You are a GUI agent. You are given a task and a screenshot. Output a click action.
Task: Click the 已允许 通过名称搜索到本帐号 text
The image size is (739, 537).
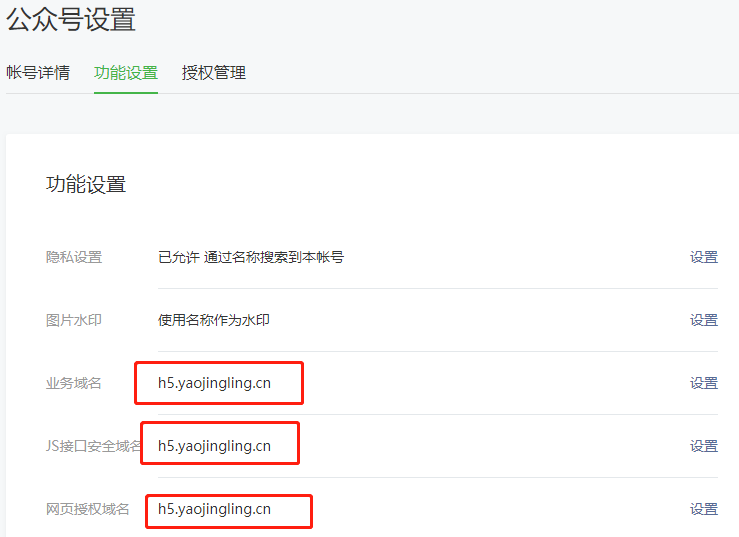point(251,257)
